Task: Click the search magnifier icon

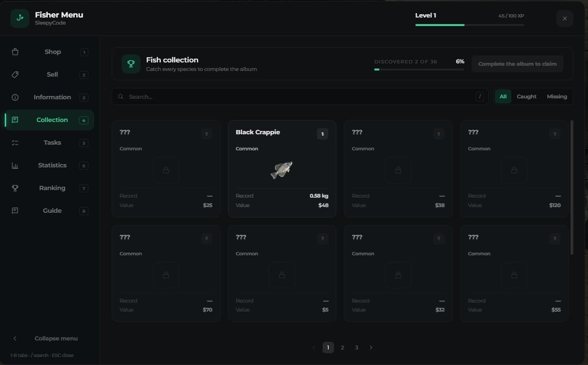Action: point(121,96)
